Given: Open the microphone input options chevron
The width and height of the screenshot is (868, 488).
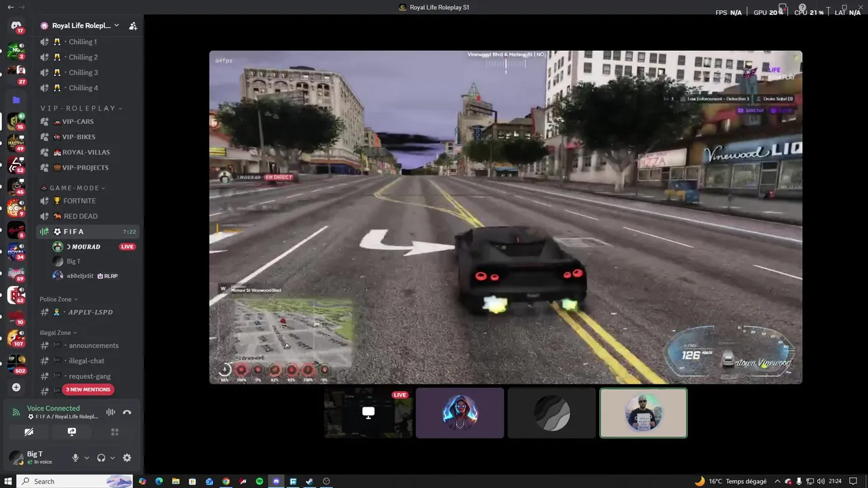Looking at the screenshot, I should coord(86,458).
